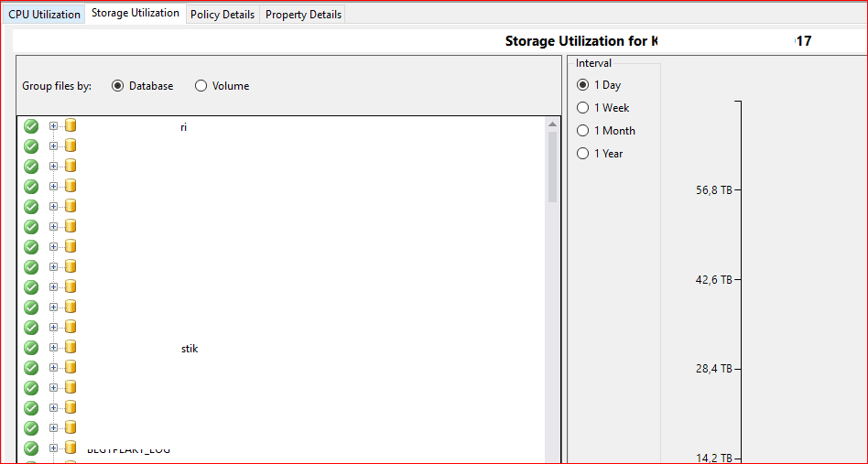Expand the first database node ending 'ri'

coord(53,126)
